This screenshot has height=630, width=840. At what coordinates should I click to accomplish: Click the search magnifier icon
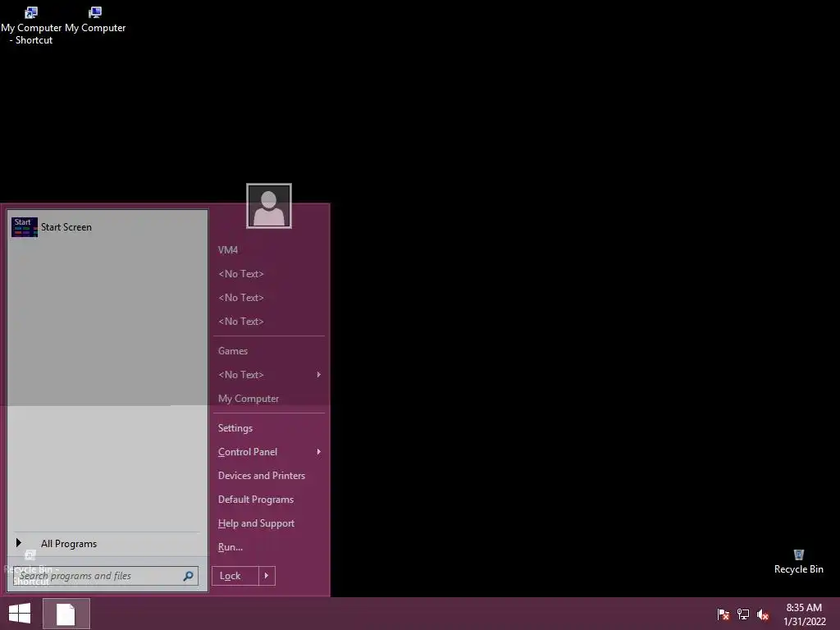(x=189, y=576)
